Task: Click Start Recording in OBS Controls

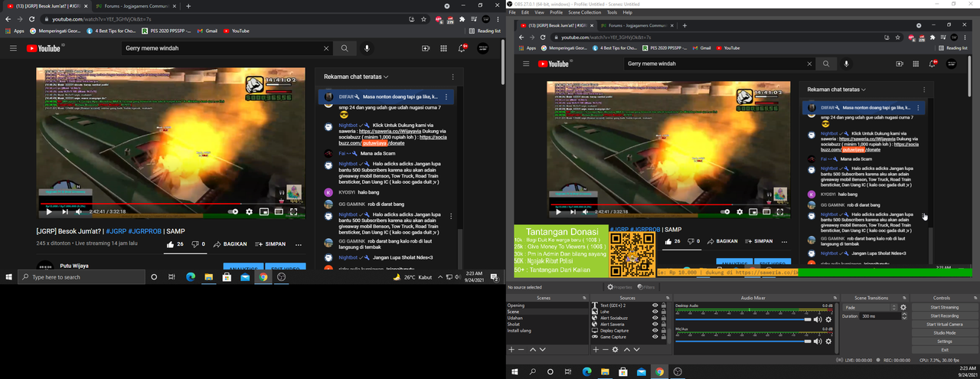Action: click(x=945, y=315)
